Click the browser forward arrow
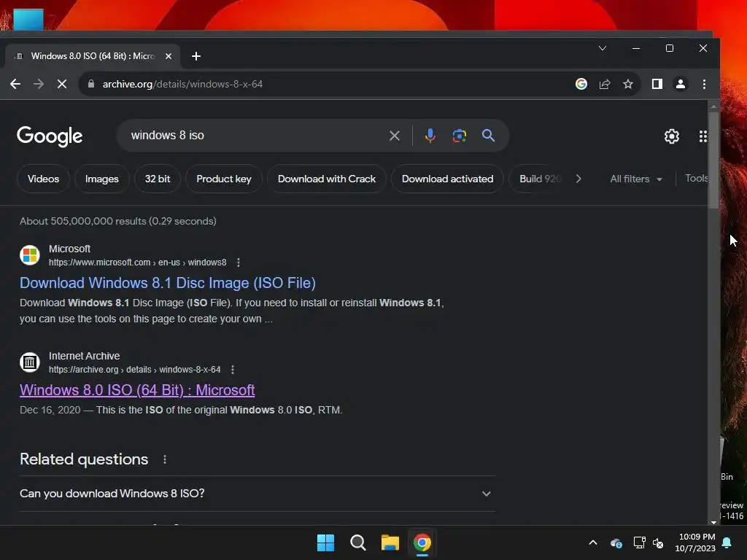The width and height of the screenshot is (747, 560). click(39, 85)
